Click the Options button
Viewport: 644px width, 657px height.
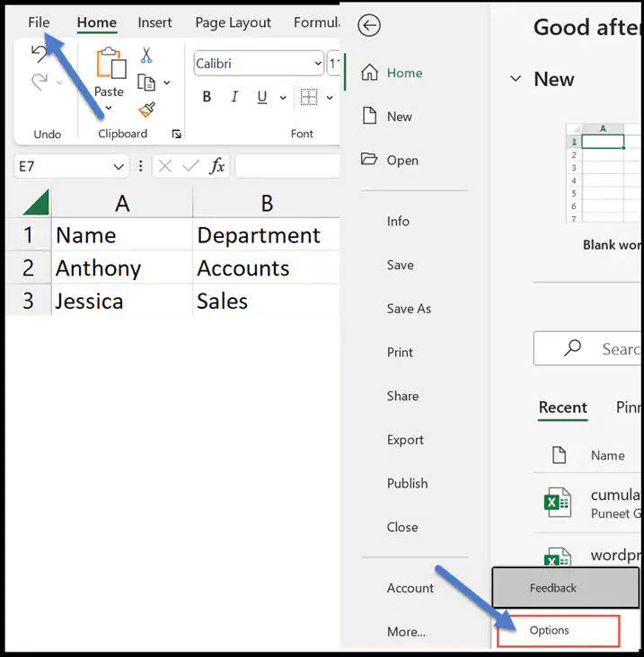(x=558, y=631)
